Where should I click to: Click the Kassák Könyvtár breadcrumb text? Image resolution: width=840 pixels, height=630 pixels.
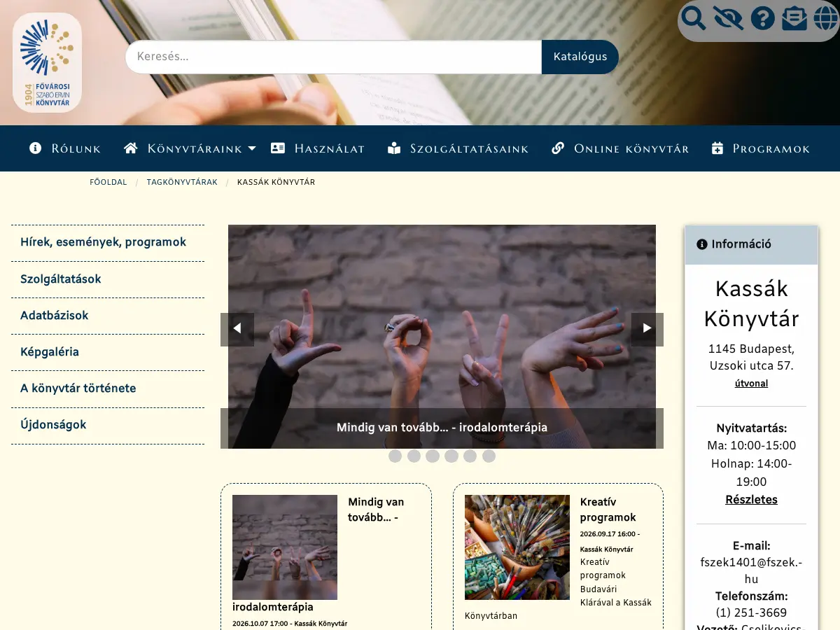(x=276, y=182)
